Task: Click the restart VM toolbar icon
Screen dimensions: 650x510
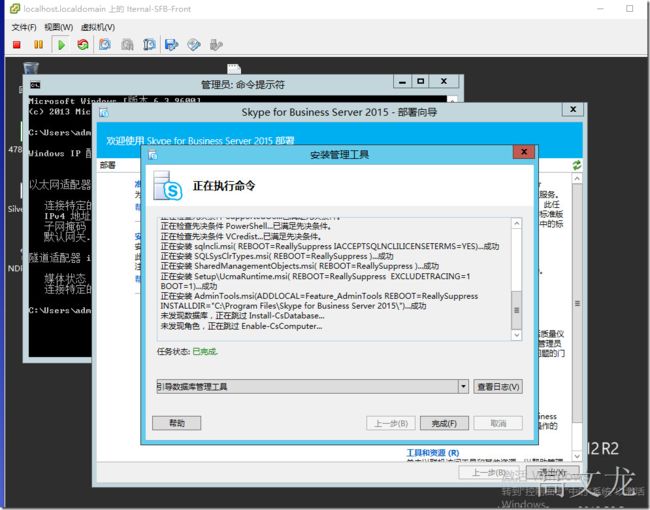Action: pos(83,44)
